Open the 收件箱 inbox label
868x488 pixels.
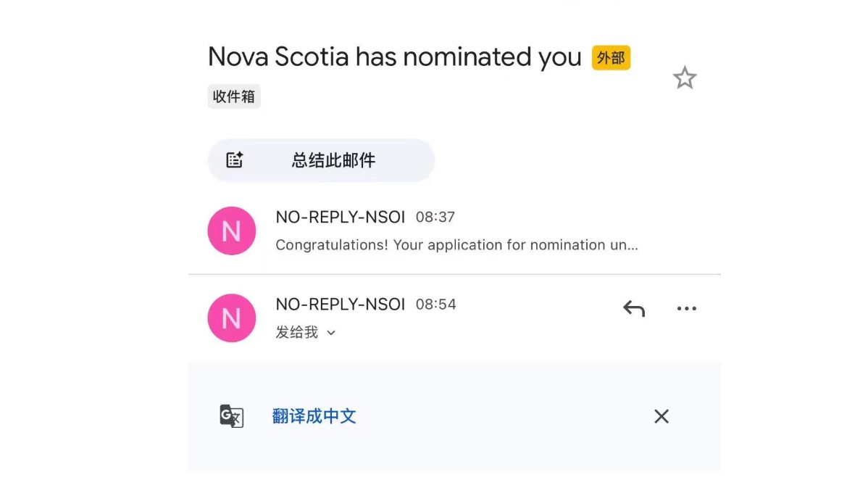[x=234, y=96]
